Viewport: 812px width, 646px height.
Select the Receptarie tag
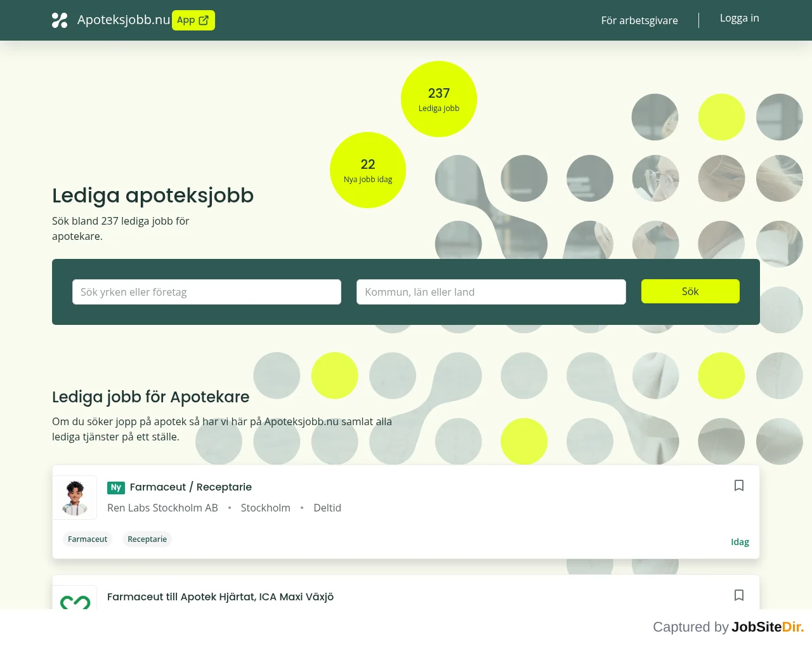[x=147, y=539]
